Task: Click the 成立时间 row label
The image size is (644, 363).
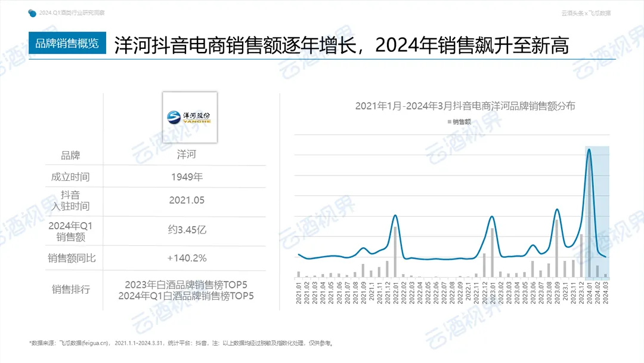Action: [x=70, y=177]
